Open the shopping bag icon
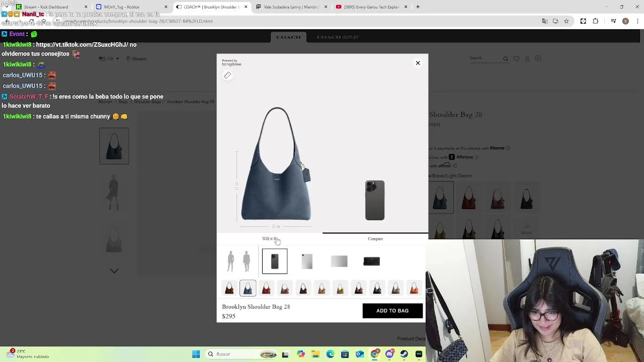644x362 pixels. click(x=538, y=59)
